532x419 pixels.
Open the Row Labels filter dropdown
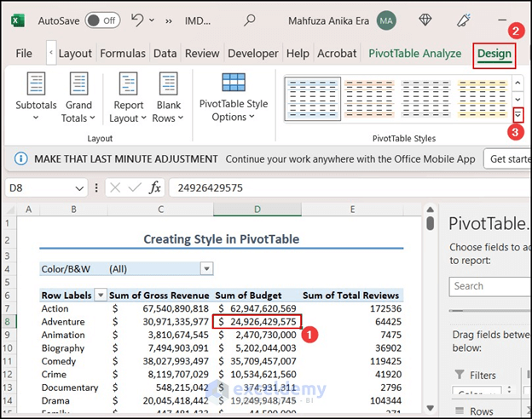tap(101, 295)
